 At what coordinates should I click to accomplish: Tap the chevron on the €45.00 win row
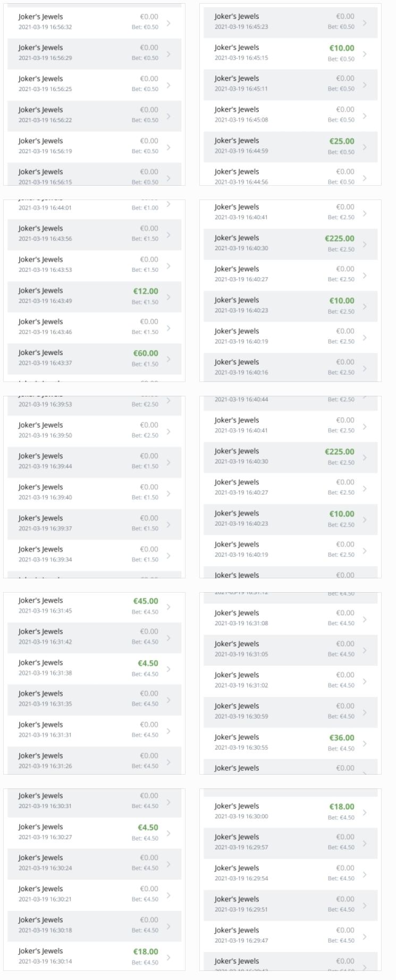pyautogui.click(x=168, y=607)
